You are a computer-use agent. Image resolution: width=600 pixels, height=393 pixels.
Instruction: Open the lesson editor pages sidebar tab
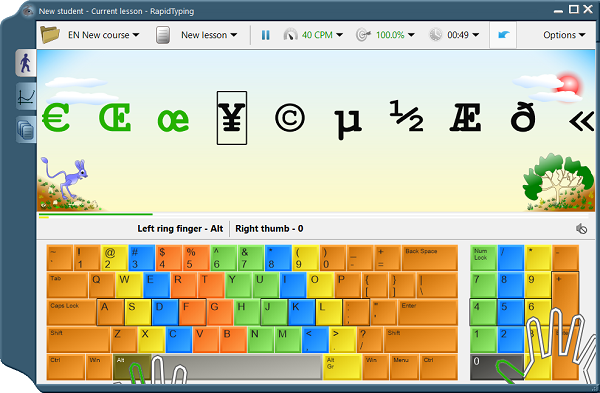pos(26,130)
